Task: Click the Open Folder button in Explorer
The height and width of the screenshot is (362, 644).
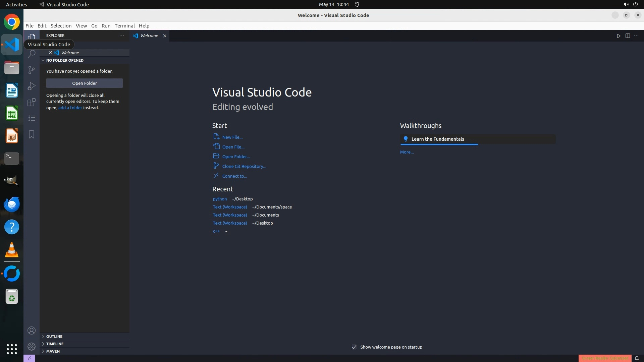Action: point(85,83)
